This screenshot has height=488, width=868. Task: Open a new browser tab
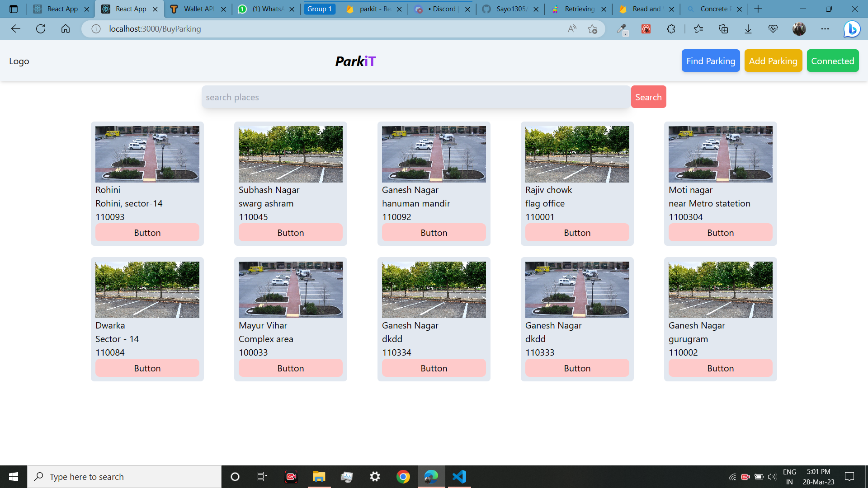coord(758,9)
